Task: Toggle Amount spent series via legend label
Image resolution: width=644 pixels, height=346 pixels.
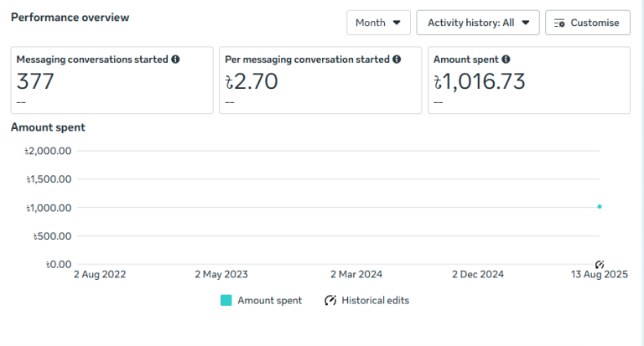Action: pos(269,300)
